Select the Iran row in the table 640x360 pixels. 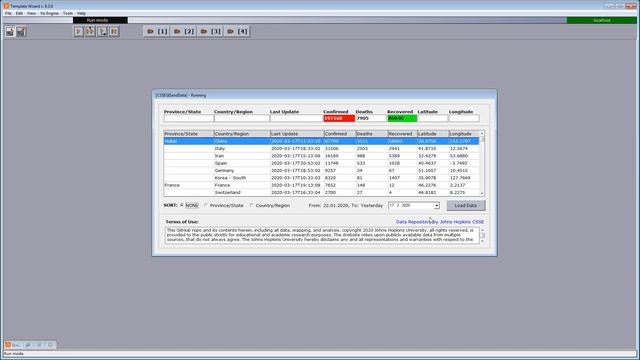[321, 156]
